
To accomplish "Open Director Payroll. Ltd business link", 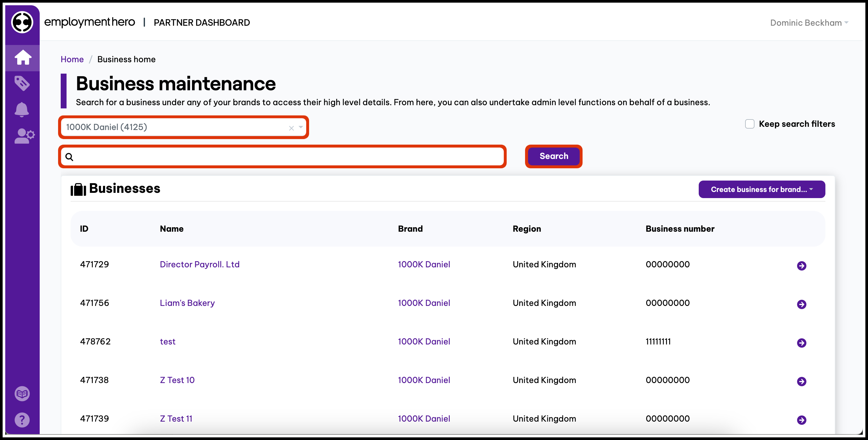I will (199, 264).
